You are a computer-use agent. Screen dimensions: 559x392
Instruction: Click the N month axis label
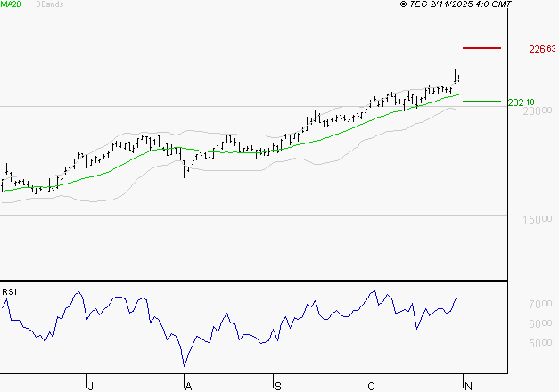(468, 387)
